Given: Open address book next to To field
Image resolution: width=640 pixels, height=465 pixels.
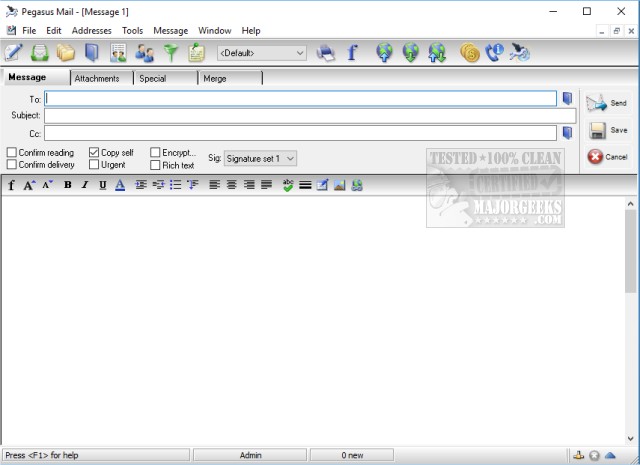Looking at the screenshot, I should pyautogui.click(x=567, y=98).
